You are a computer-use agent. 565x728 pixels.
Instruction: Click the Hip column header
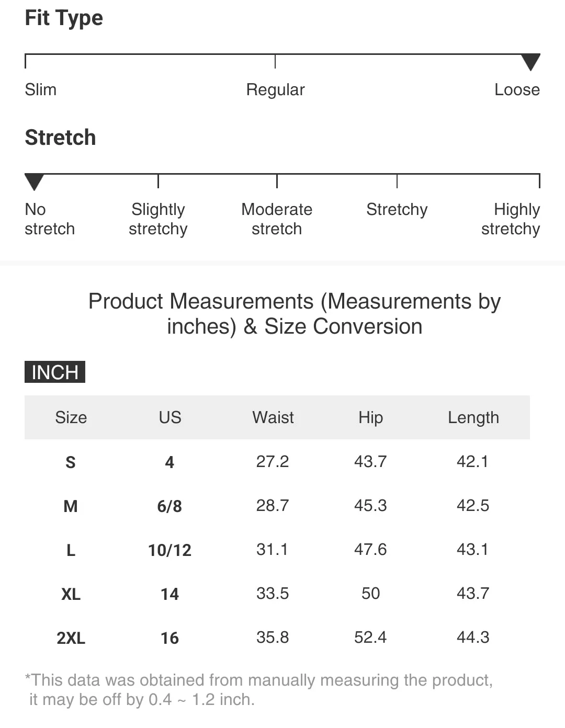pyautogui.click(x=370, y=417)
